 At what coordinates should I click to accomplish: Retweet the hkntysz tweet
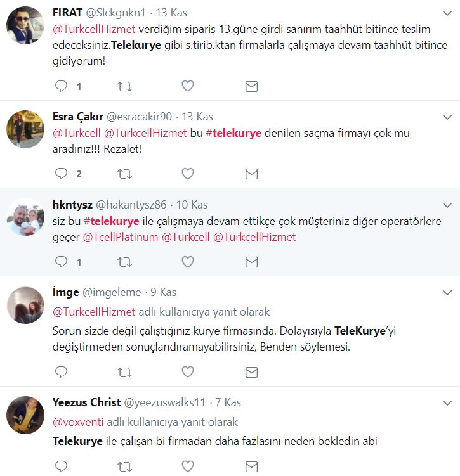coord(124,262)
